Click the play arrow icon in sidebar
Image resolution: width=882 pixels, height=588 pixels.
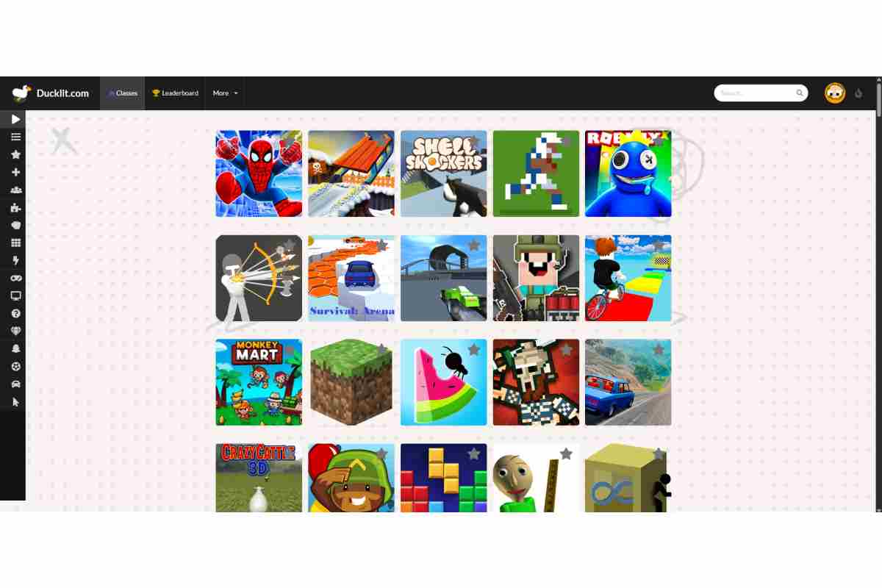(15, 119)
